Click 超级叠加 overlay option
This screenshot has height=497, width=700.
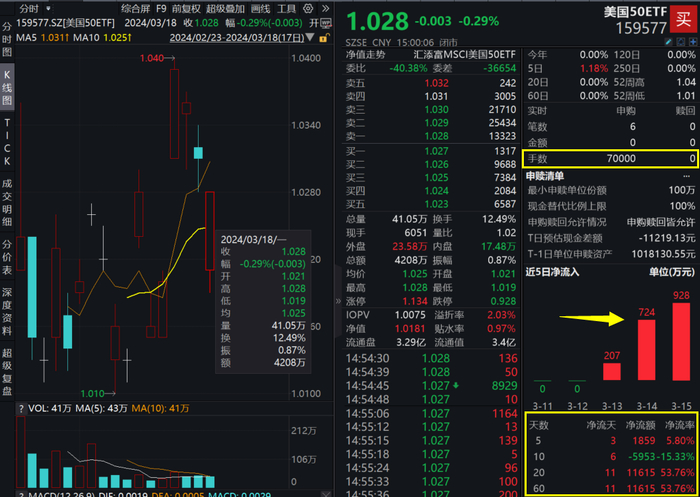[225, 9]
